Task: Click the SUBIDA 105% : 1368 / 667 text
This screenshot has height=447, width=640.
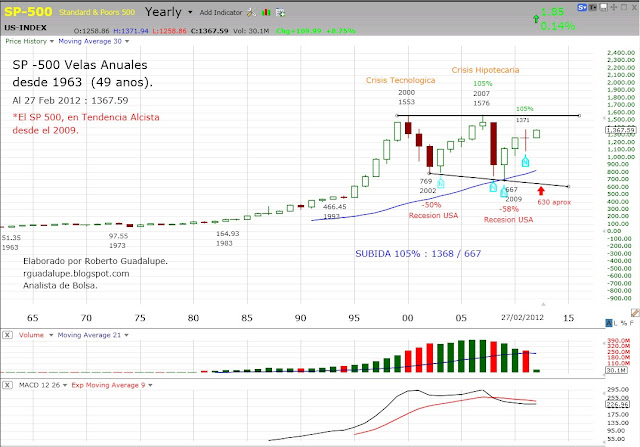Action: [x=418, y=254]
